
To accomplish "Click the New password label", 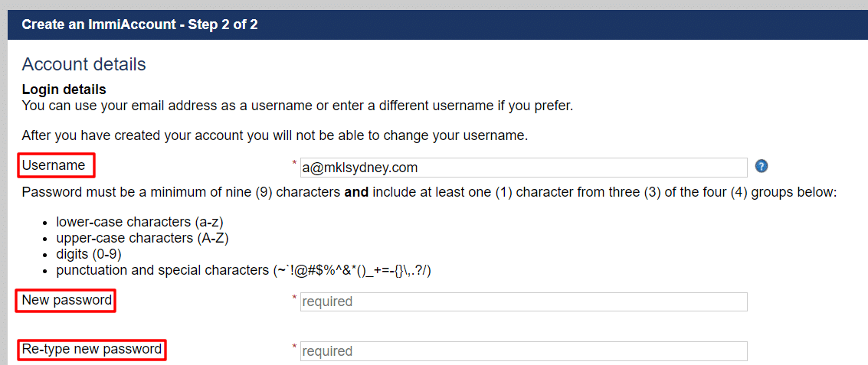I will [x=67, y=300].
